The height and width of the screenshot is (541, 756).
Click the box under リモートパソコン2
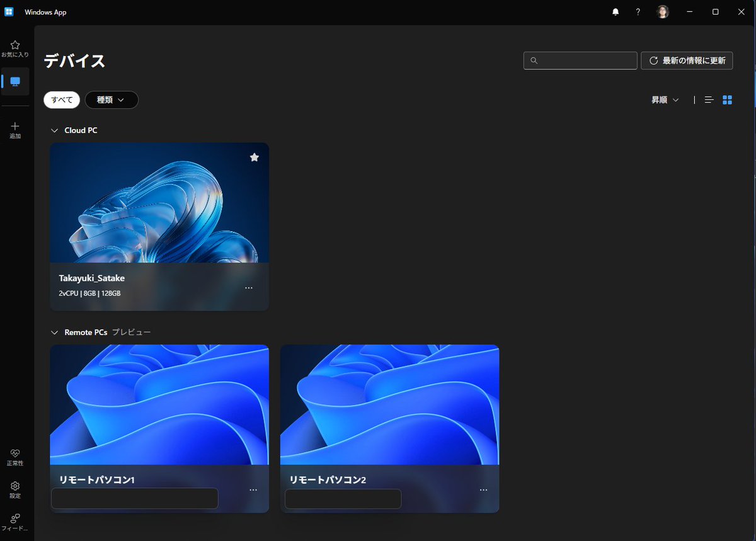tap(343, 498)
